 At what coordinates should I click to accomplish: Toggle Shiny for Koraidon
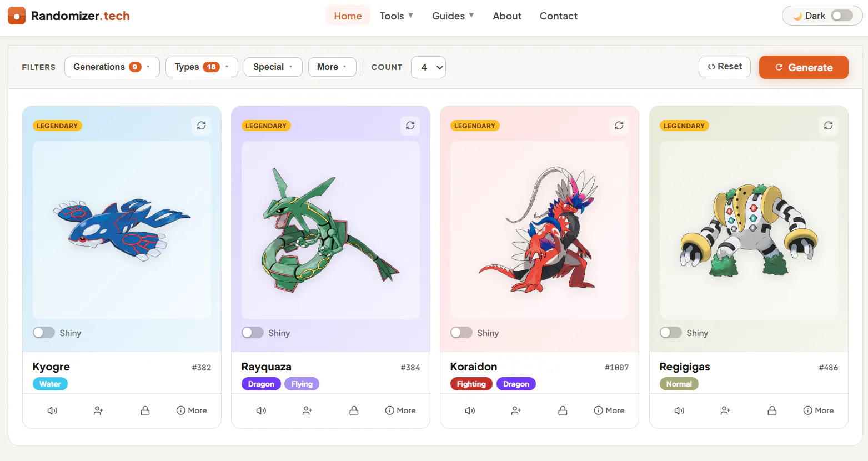coord(461,333)
